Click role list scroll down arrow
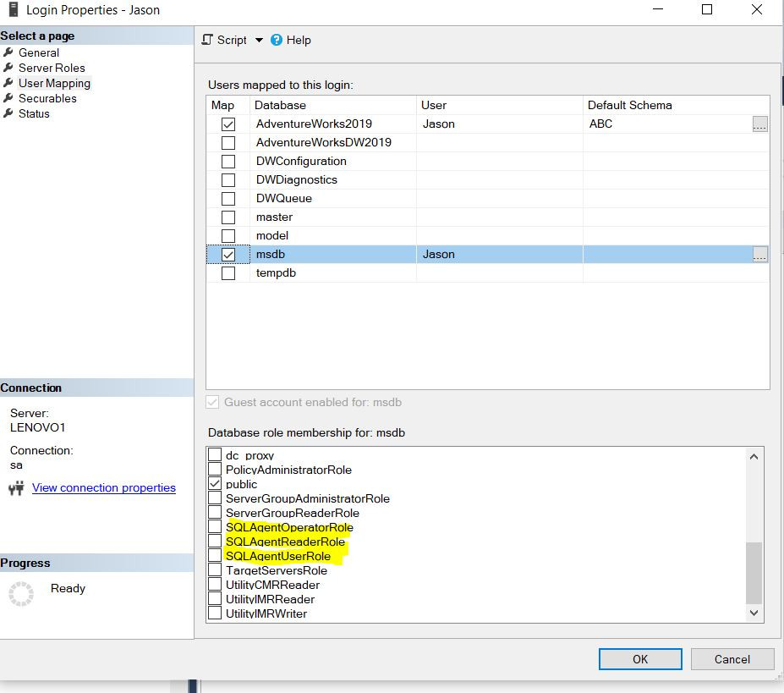Viewport: 784px width, 693px height. [x=754, y=613]
